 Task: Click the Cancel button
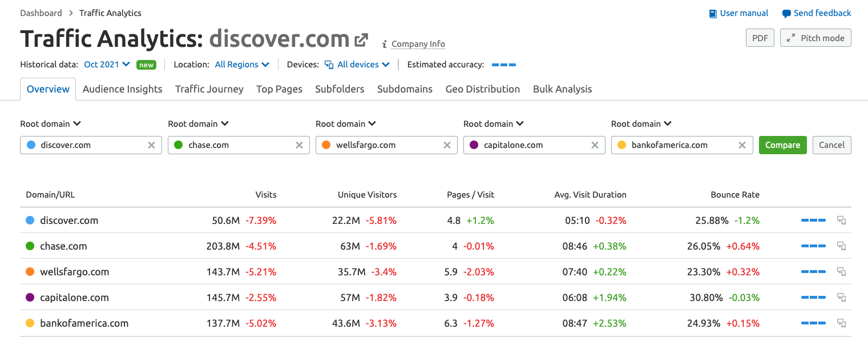coord(832,145)
